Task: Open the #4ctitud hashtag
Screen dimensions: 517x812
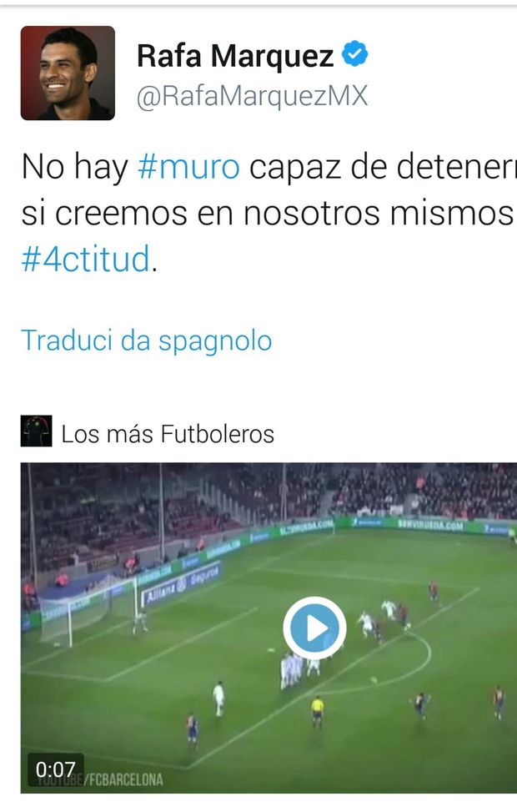Action: click(86, 259)
